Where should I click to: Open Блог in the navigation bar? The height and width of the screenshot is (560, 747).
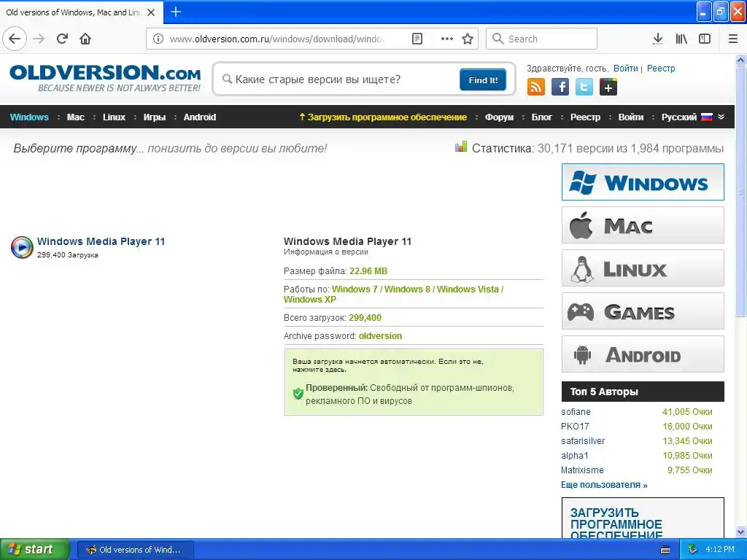(542, 117)
